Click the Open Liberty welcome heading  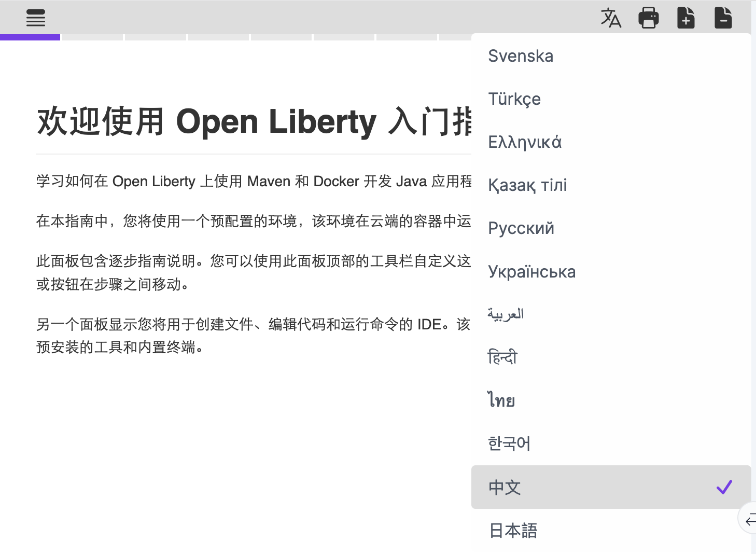pyautogui.click(x=254, y=121)
